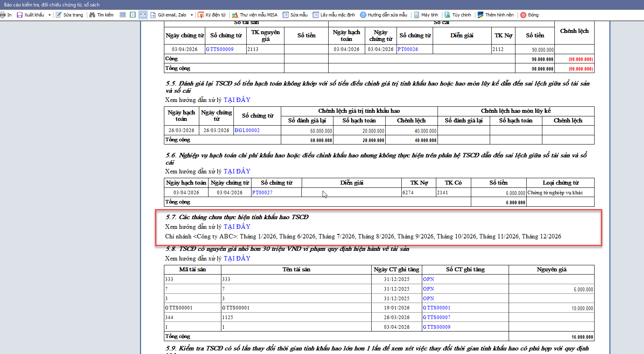The height and width of the screenshot is (354, 644).
Task: Launch the Máy tính calculator
Action: 426,15
